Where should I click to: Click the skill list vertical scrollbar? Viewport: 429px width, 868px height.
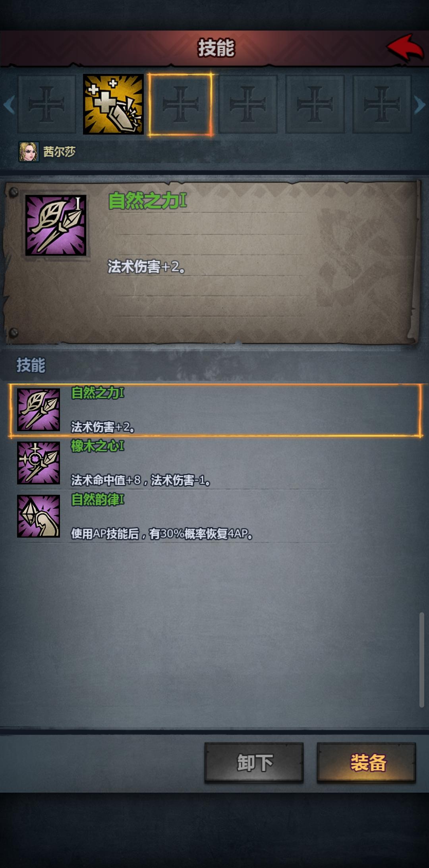[422, 660]
